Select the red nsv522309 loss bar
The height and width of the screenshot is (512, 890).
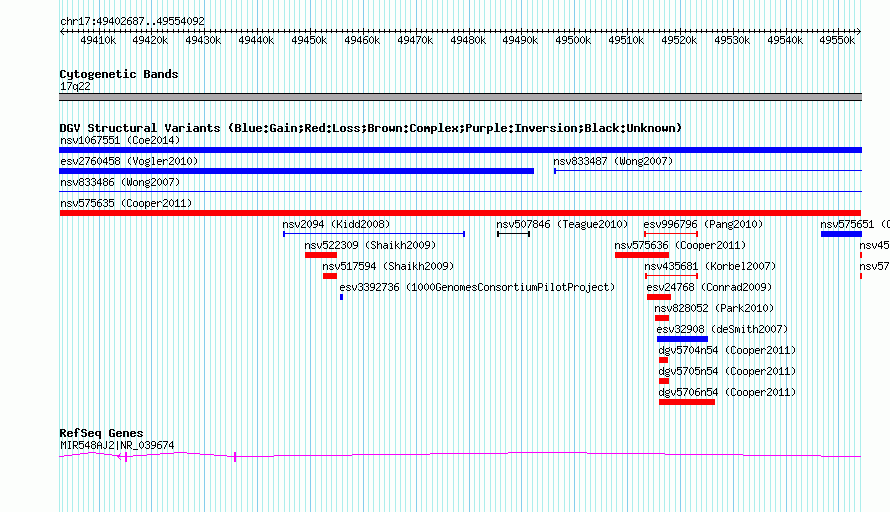pyautogui.click(x=321, y=255)
